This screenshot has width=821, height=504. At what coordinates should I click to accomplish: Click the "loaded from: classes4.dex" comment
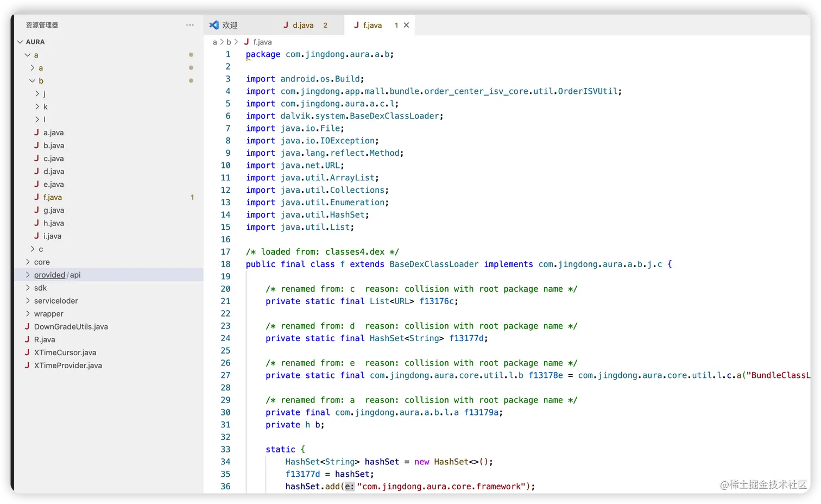(323, 252)
